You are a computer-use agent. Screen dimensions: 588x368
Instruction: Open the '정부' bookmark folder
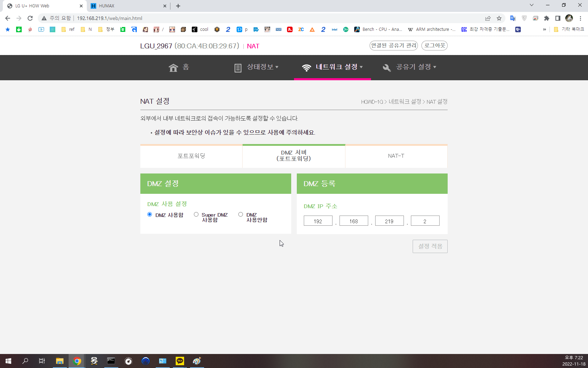(106, 29)
